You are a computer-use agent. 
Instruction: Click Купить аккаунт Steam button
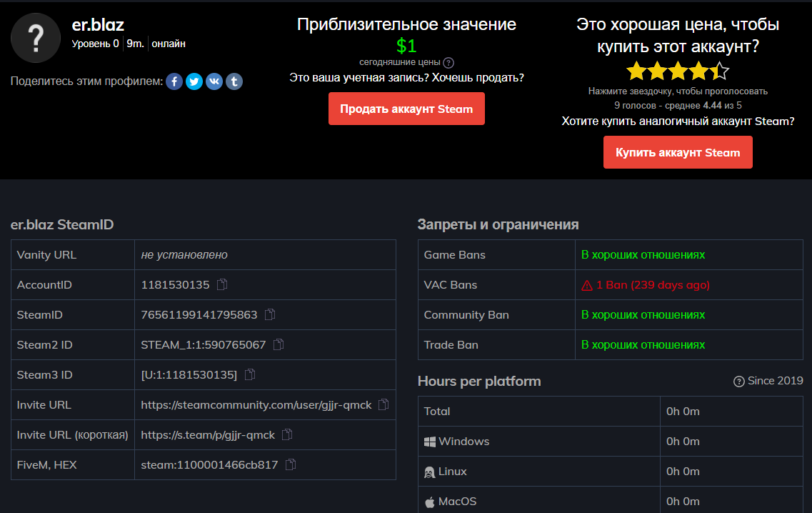point(678,152)
